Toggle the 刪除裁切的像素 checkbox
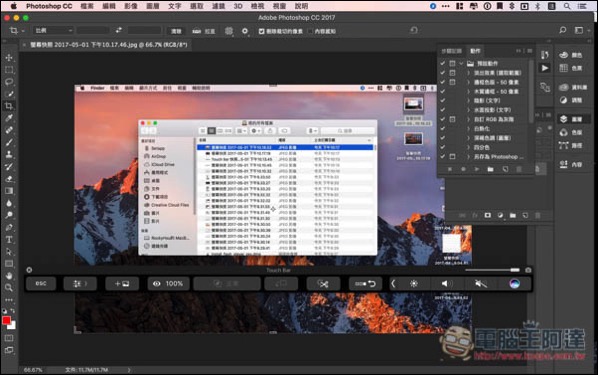Viewport: 598px width, 375px height. pos(262,31)
